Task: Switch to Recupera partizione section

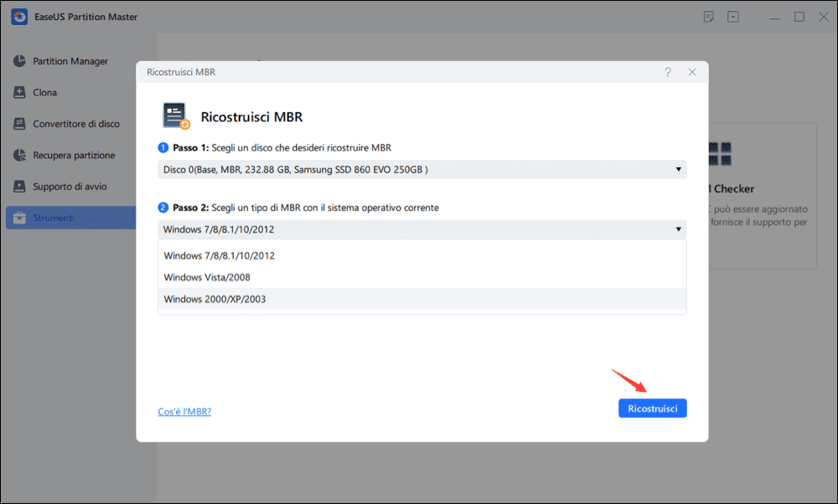Action: pyautogui.click(x=70, y=156)
